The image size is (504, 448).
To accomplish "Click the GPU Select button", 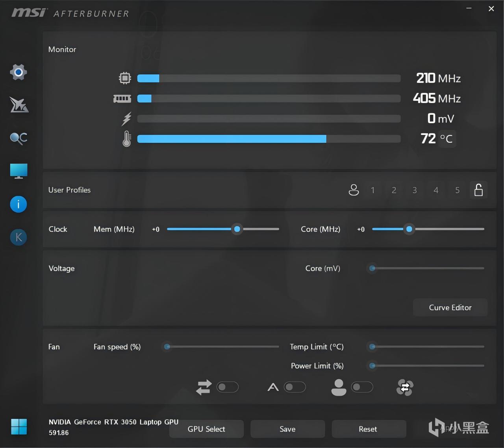I will [x=206, y=429].
